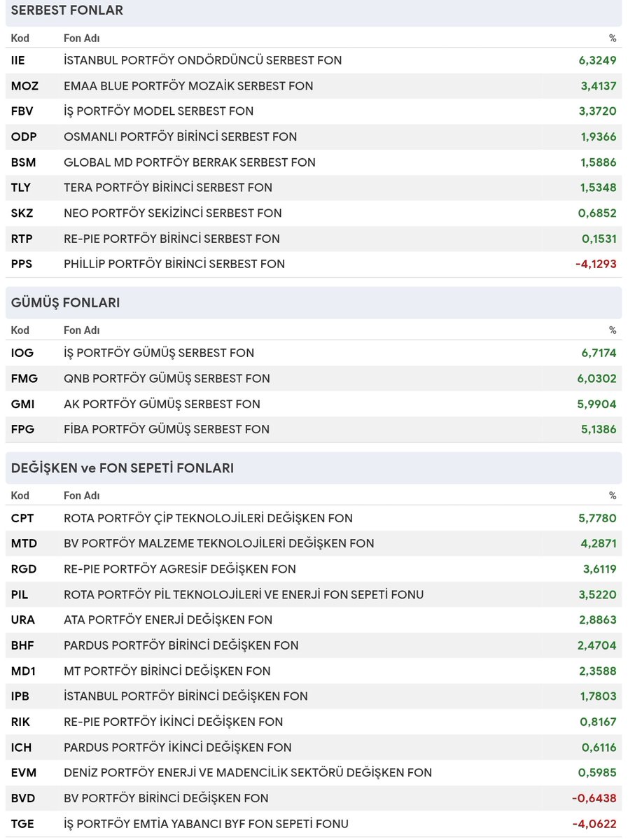628x840 pixels.
Task: Select BV PORTFÖY BİRİNCİ DEĞİŞKEN FON
Action: click(x=166, y=798)
